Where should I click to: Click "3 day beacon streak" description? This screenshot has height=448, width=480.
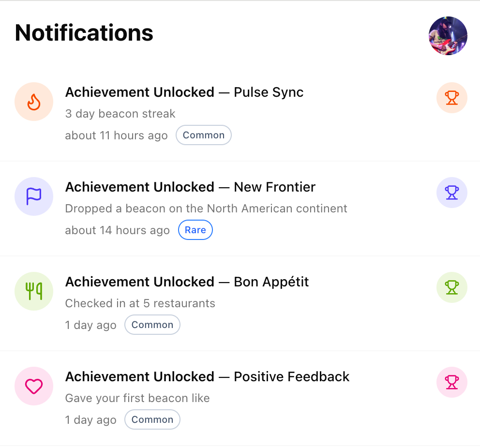tap(120, 114)
